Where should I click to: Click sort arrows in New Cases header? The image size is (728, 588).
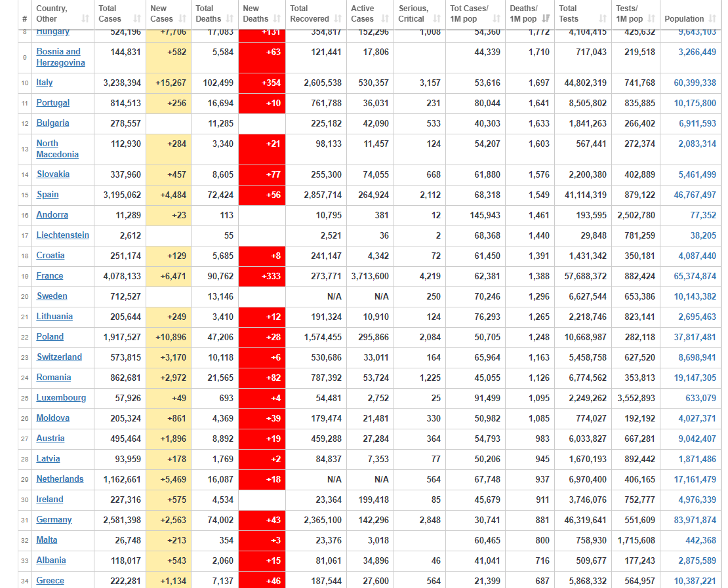184,19
